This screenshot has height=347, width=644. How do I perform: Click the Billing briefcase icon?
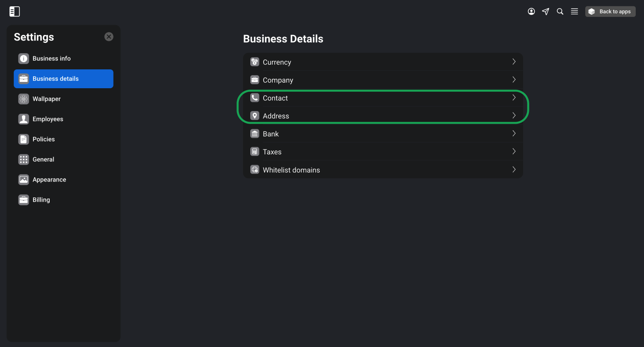click(x=24, y=200)
